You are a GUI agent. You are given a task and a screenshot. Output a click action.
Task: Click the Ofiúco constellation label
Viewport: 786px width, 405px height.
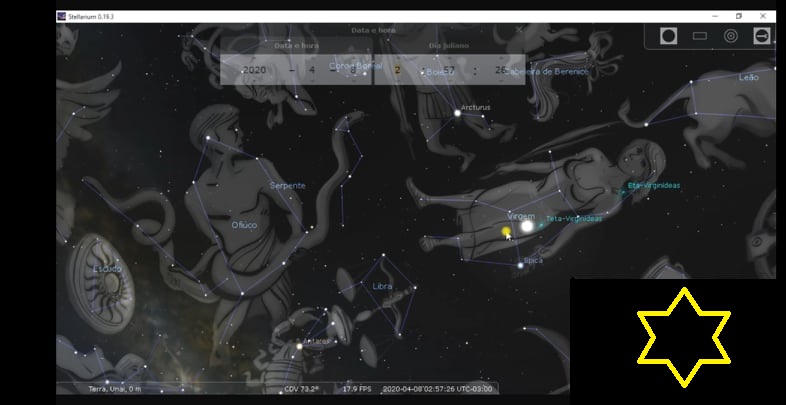244,225
